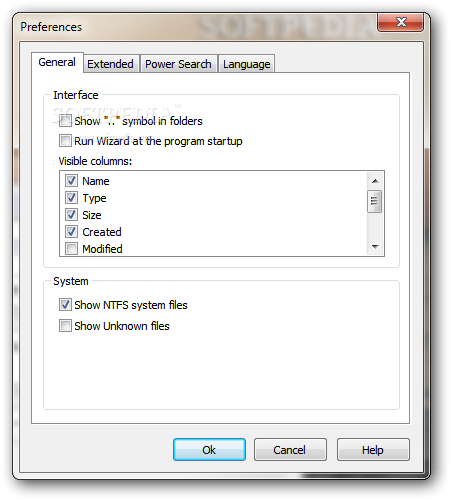451x500 pixels.
Task: Check the Modified column checkbox
Action: point(71,249)
